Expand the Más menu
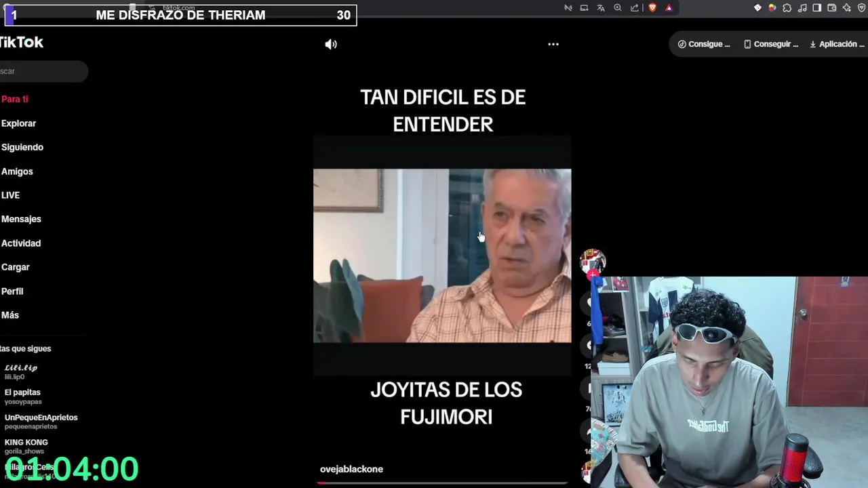 point(10,315)
